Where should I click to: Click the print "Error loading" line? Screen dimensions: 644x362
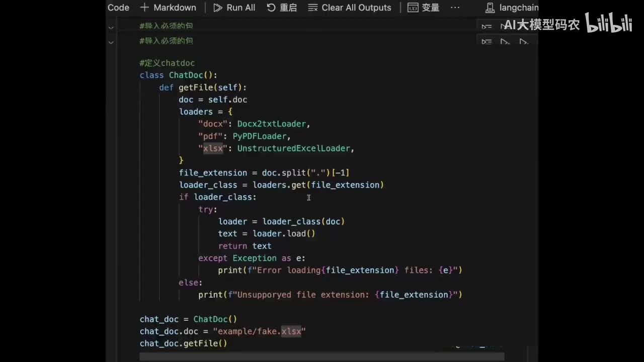pos(340,270)
